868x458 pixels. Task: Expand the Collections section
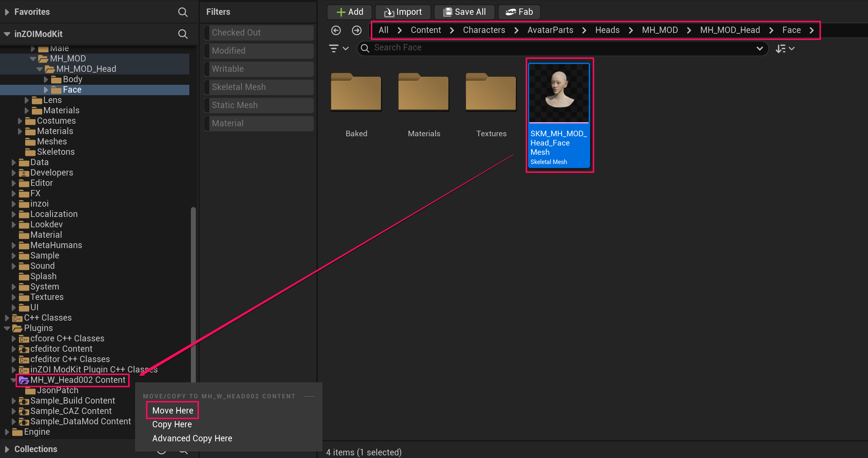[7, 449]
